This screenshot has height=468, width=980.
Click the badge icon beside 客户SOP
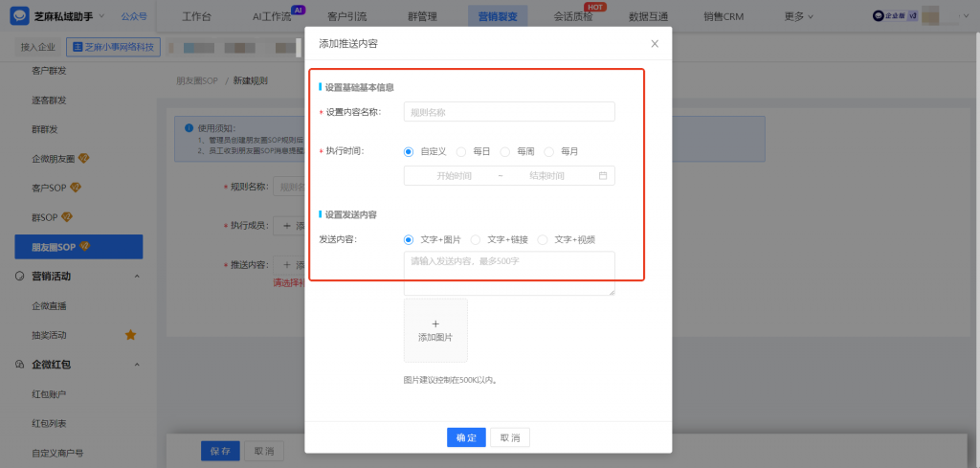coord(76,187)
